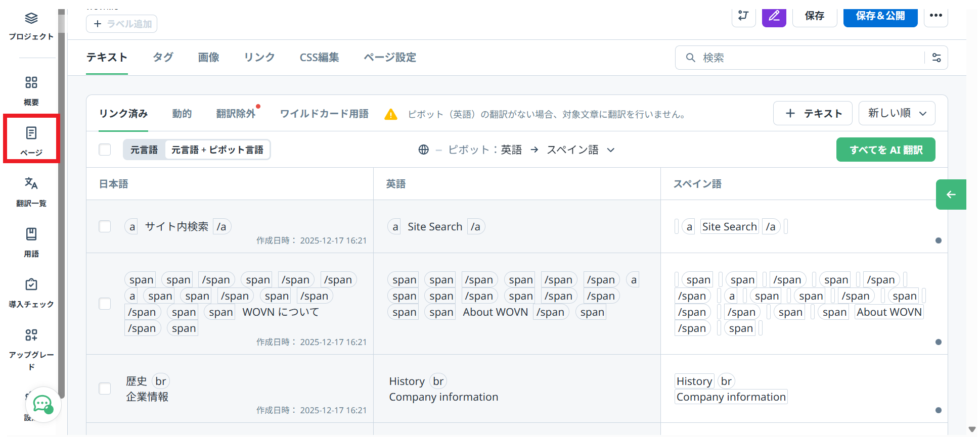Click the purple pencil edit icon

coord(774,16)
